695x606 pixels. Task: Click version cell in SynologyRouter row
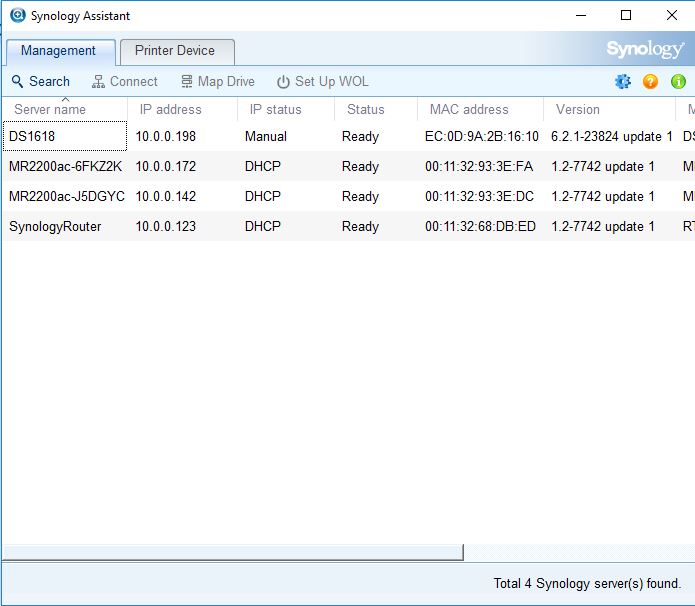(x=603, y=227)
